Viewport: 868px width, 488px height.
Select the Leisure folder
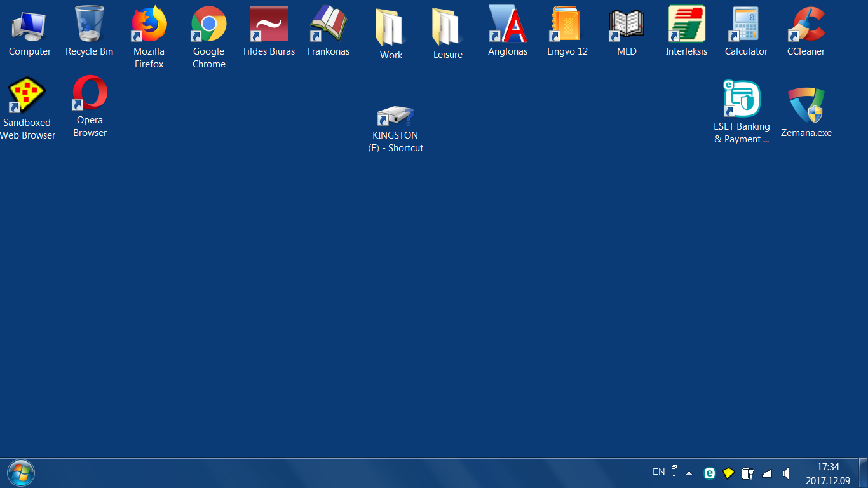coord(447,34)
